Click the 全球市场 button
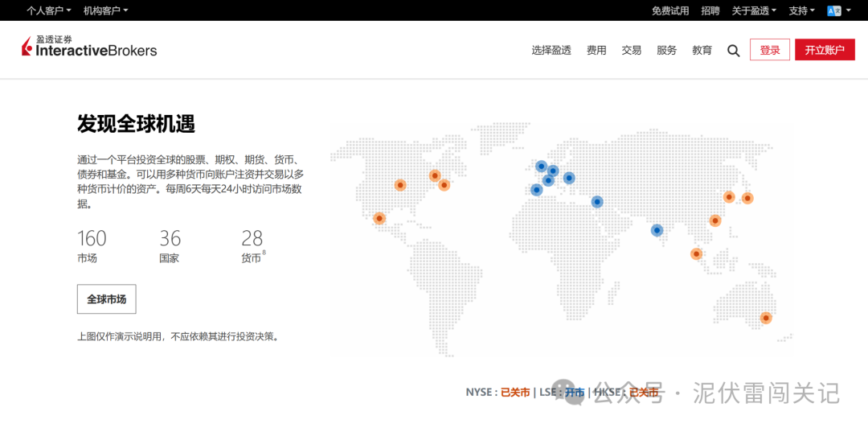 click(106, 299)
